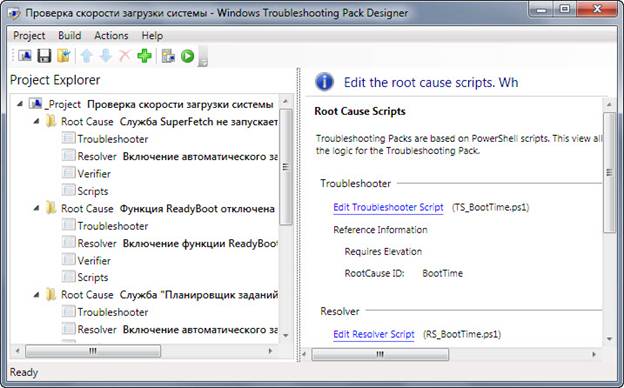Viewport: 624px width, 388px height.
Task: Select Scripts under SuperFetch root cause
Action: (x=93, y=191)
